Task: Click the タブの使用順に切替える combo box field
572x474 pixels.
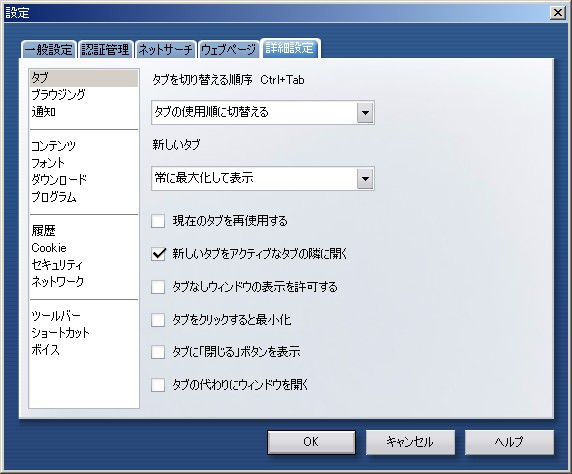Action: pos(263,112)
